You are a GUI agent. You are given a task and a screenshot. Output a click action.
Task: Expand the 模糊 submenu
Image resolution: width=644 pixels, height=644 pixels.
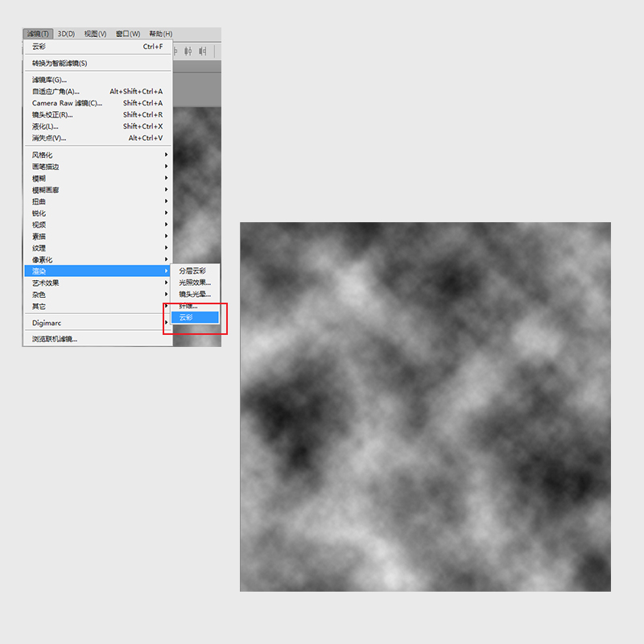coord(97,178)
